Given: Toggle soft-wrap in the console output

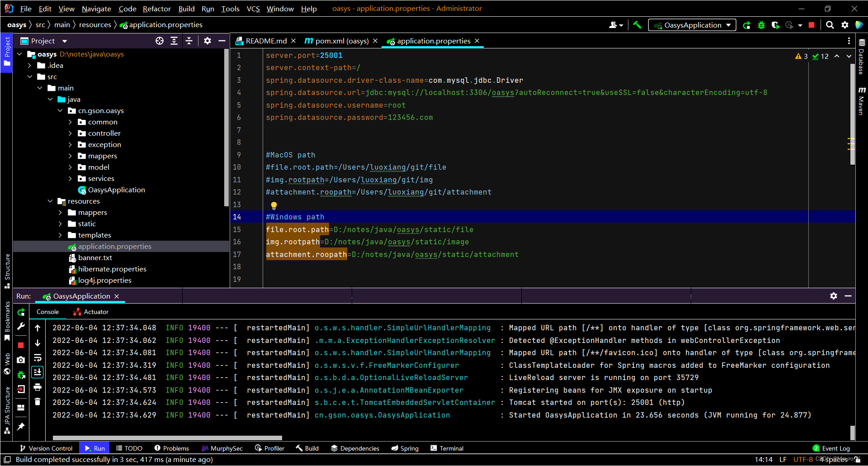Looking at the screenshot, I should (38, 357).
